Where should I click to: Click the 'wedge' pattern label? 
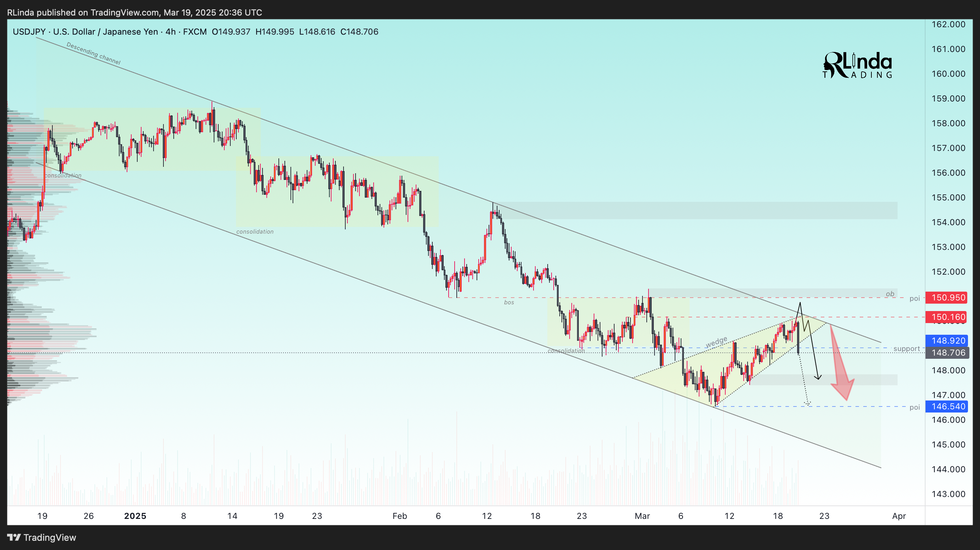[716, 342]
